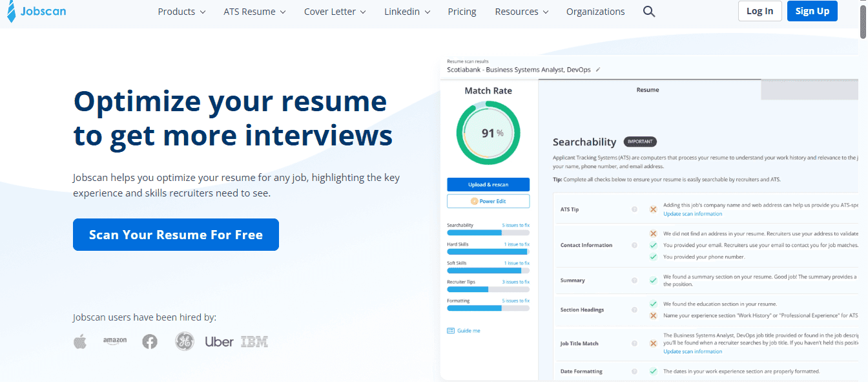This screenshot has height=382, width=868.
Task: Click the Hard Skills progress bar
Action: (488, 251)
